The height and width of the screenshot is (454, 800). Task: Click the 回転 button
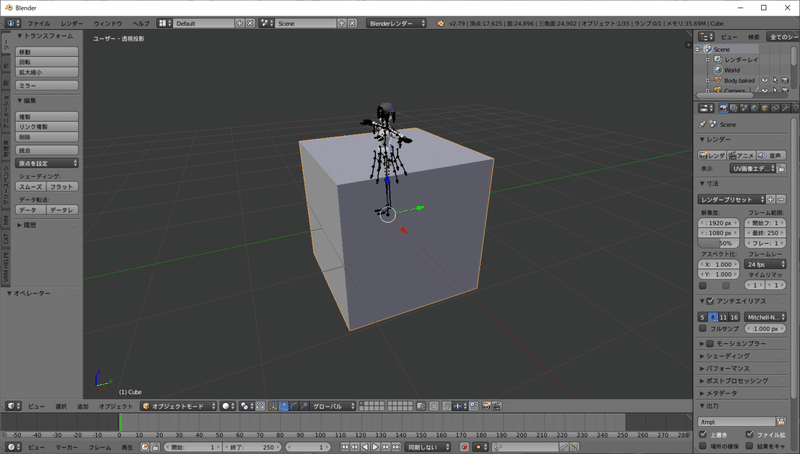[47, 62]
